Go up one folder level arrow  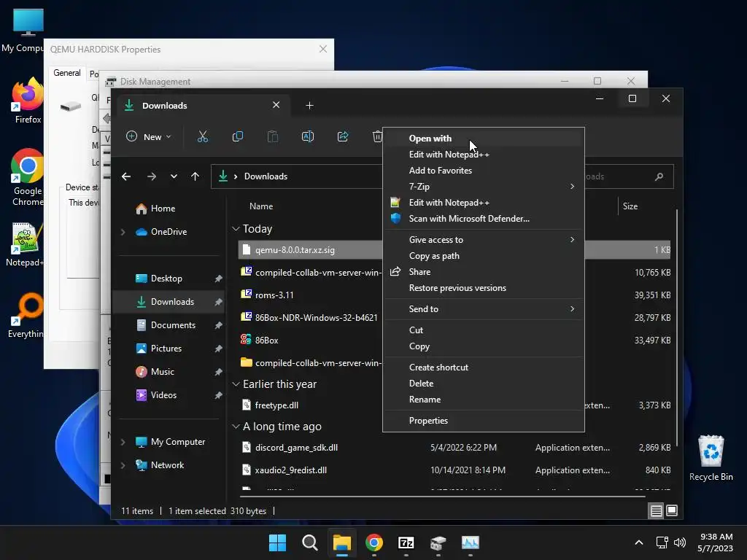[x=195, y=176]
